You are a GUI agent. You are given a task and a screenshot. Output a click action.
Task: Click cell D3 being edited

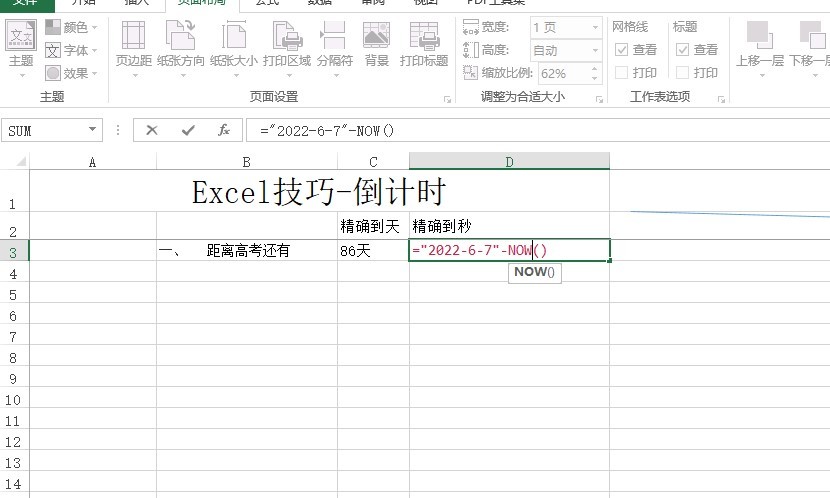click(509, 250)
